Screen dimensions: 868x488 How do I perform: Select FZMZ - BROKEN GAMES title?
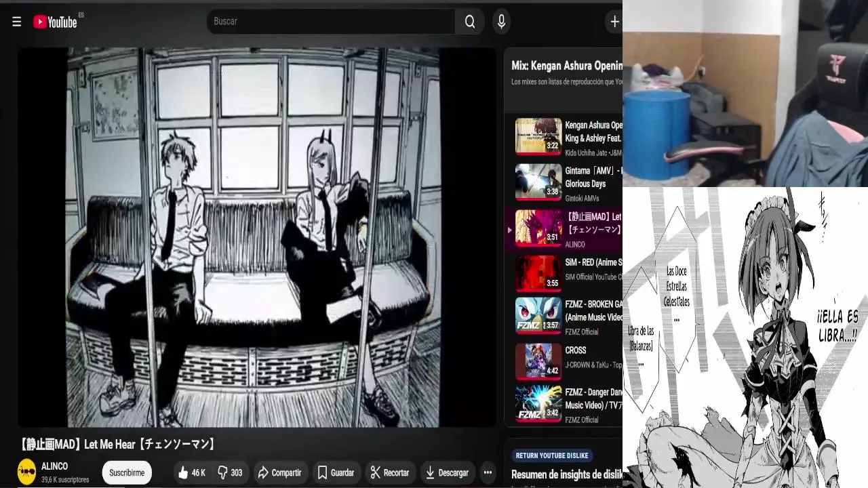[593, 310]
